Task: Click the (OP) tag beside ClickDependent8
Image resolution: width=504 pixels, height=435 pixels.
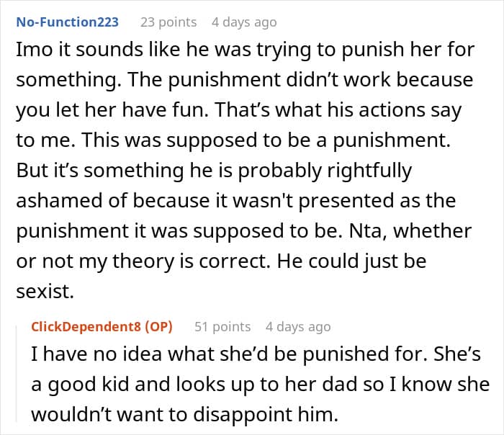Action: tap(158, 327)
